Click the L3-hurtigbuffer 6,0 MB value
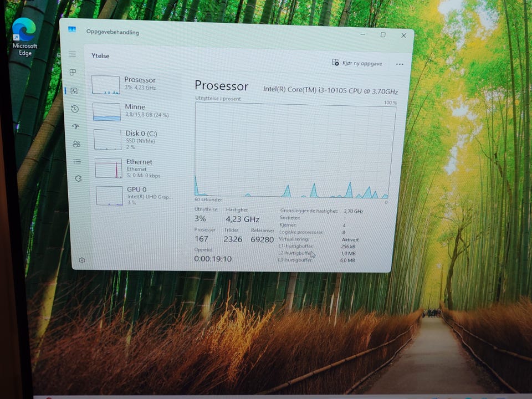The image size is (532, 399). tap(347, 260)
